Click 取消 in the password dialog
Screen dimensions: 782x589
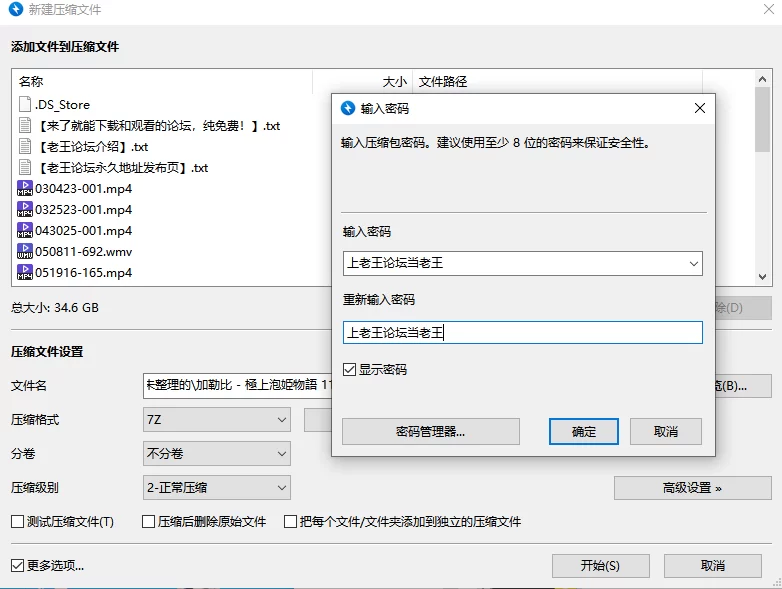pyautogui.click(x=666, y=431)
